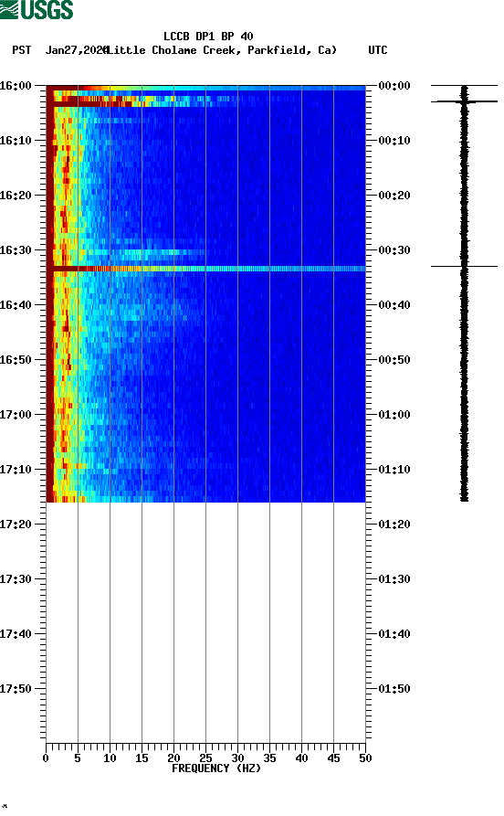
Task: Click the '00:00' UTC time label
Action: 394,85
